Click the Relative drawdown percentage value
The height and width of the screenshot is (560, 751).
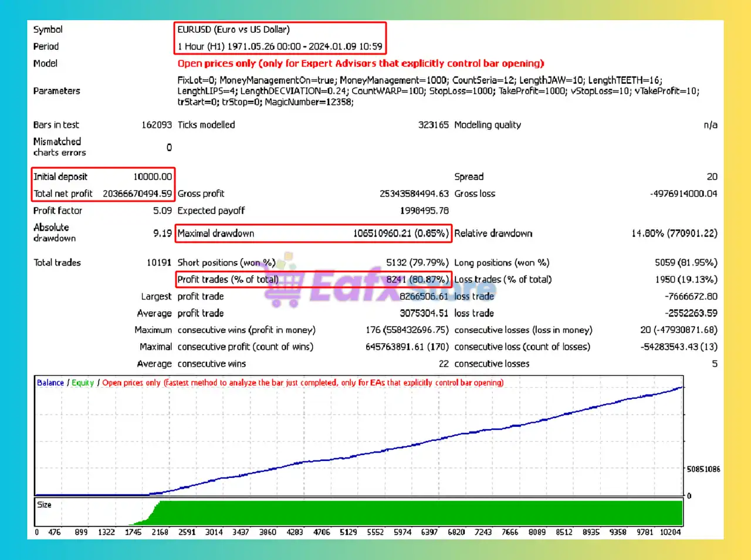674,233
